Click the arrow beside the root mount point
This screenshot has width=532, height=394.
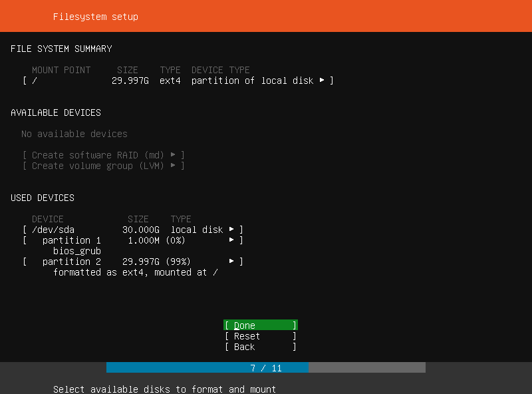click(x=322, y=80)
